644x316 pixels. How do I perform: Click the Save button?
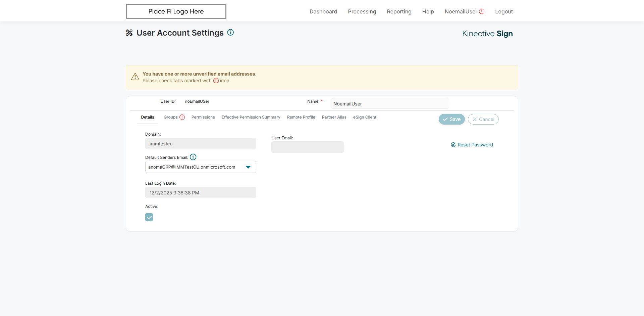pyautogui.click(x=451, y=119)
